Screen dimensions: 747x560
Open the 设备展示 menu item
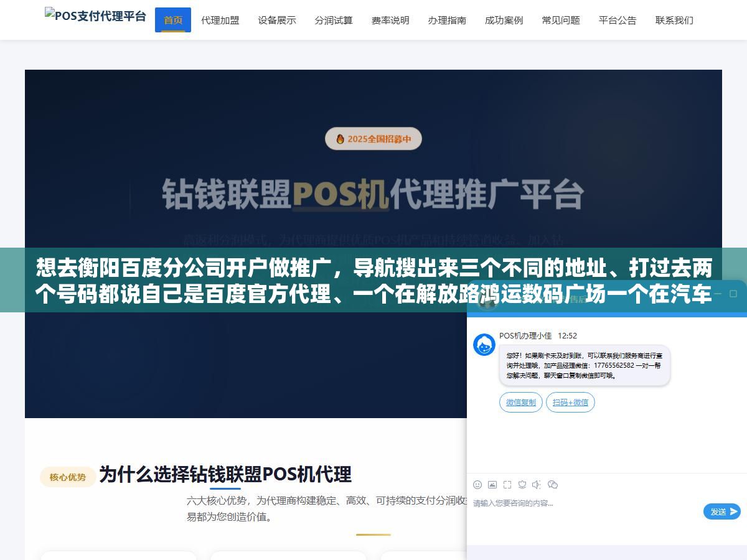tap(277, 20)
